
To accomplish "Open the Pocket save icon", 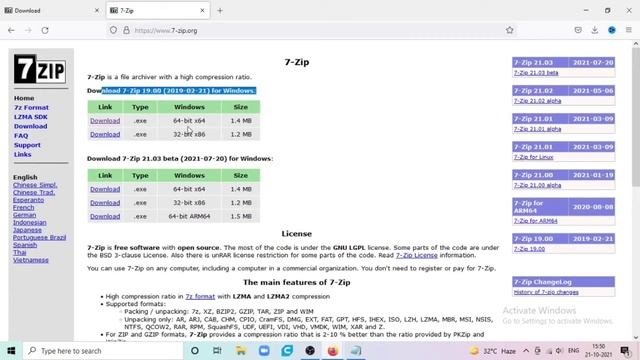I will coord(578,30).
